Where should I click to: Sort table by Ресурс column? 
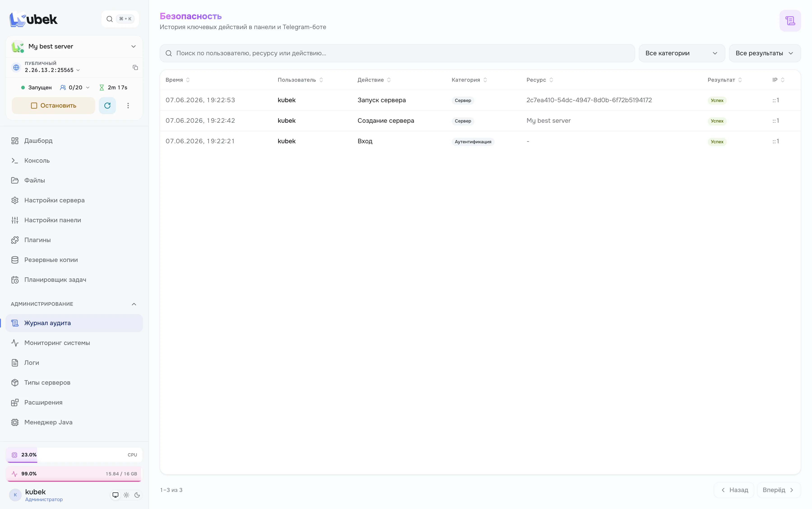pyautogui.click(x=540, y=80)
